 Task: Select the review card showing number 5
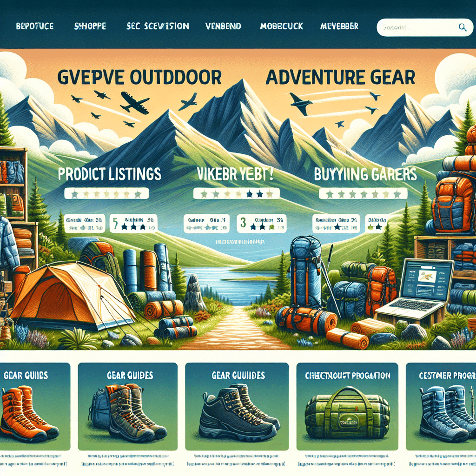coord(133,224)
